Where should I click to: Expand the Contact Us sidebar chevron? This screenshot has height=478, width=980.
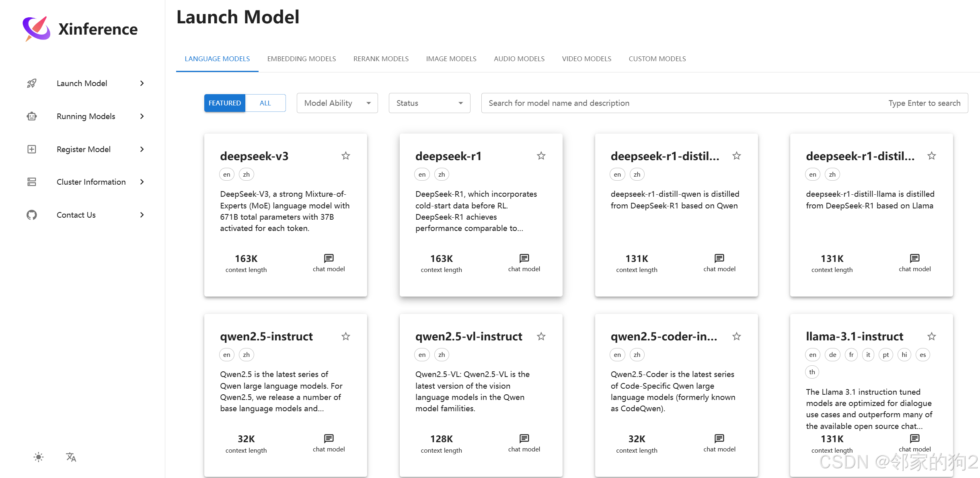(142, 215)
